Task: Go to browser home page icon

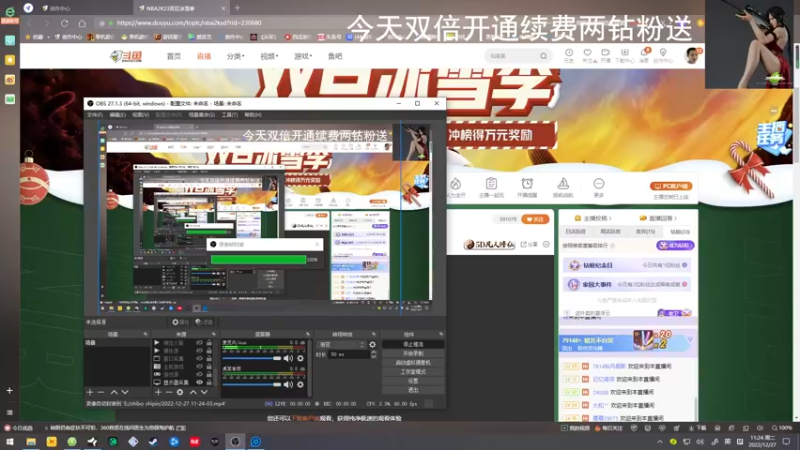Action: (82, 23)
